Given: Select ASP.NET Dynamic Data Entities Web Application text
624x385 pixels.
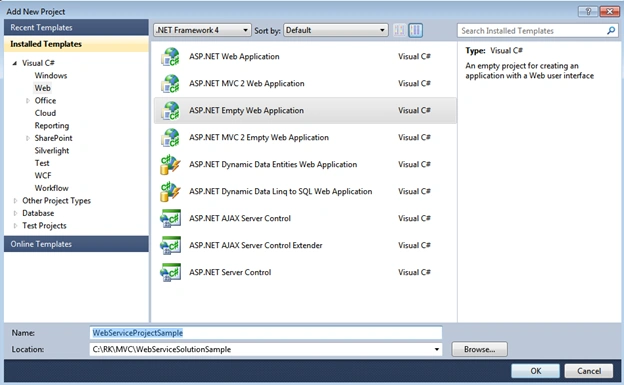Looking at the screenshot, I should (x=273, y=164).
